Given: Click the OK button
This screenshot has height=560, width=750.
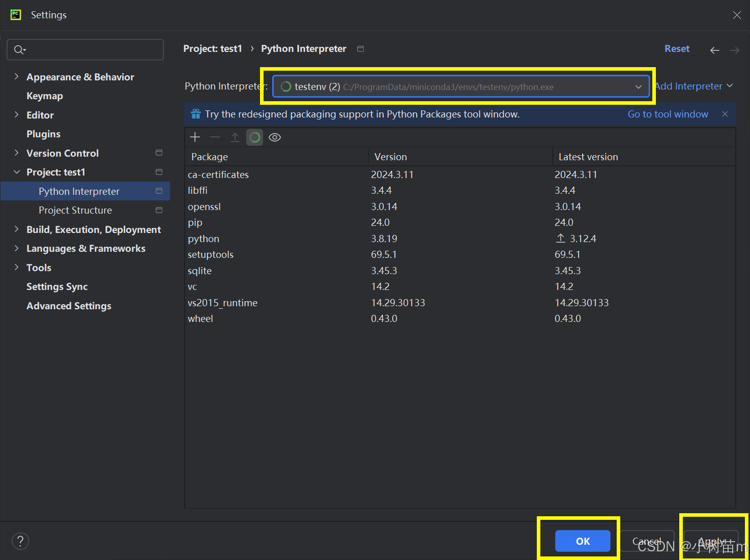Looking at the screenshot, I should point(583,541).
